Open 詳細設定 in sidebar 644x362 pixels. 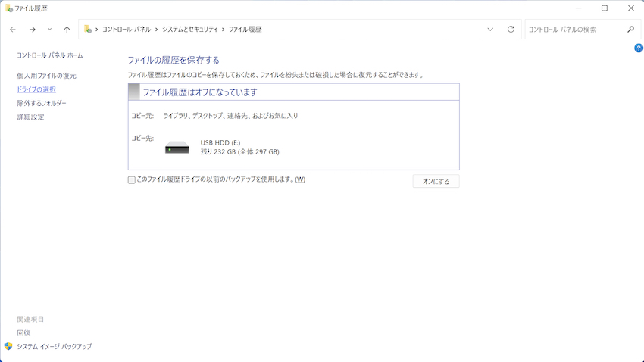pyautogui.click(x=30, y=117)
